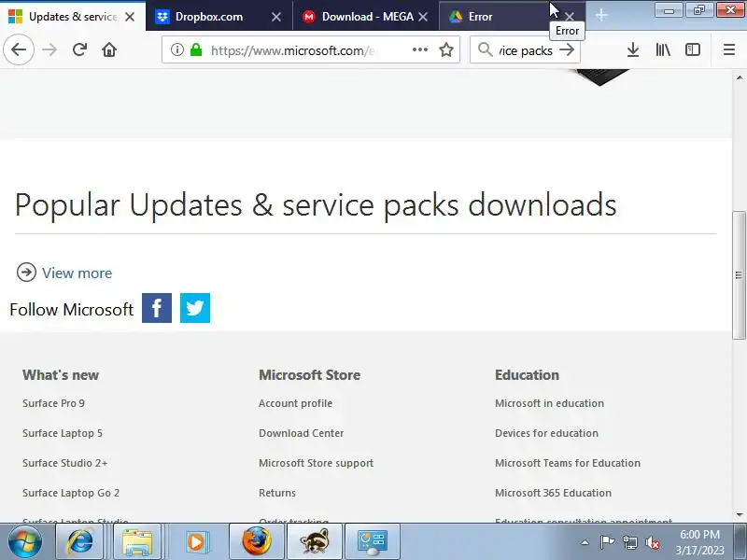Viewport: 747px width, 560px height.
Task: Click the View more arrow circle icon
Action: pos(26,273)
